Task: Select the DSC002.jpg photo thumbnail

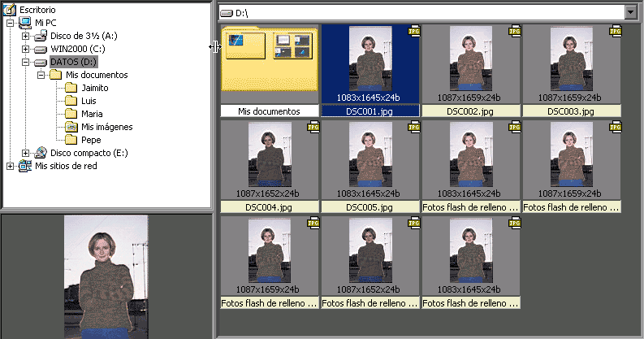Action: coord(471,59)
